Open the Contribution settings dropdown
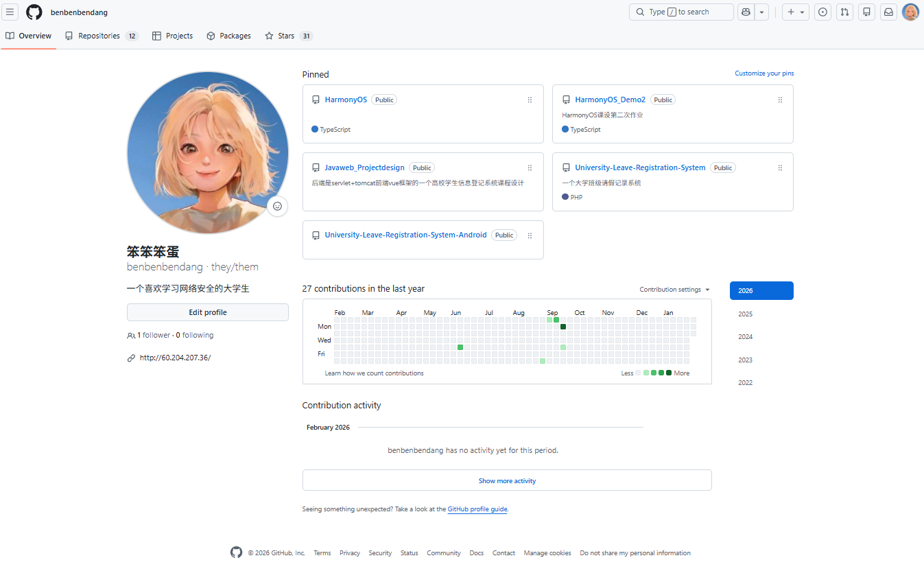 [674, 290]
